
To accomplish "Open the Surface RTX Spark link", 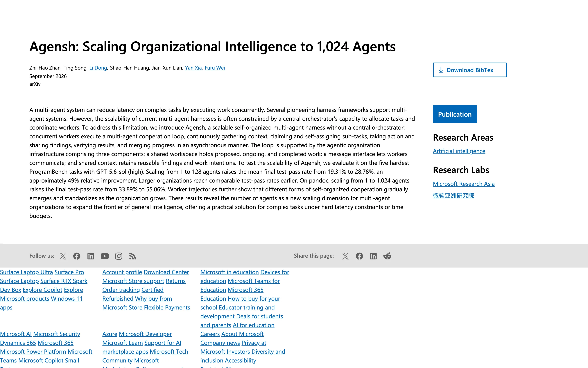I will pyautogui.click(x=64, y=281).
